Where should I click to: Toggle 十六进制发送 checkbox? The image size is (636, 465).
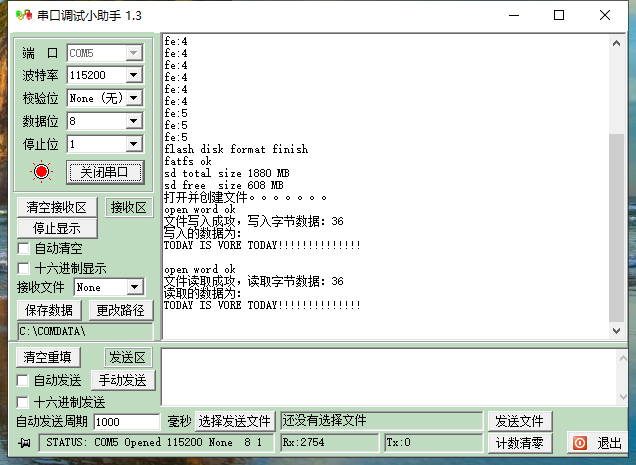tap(22, 403)
